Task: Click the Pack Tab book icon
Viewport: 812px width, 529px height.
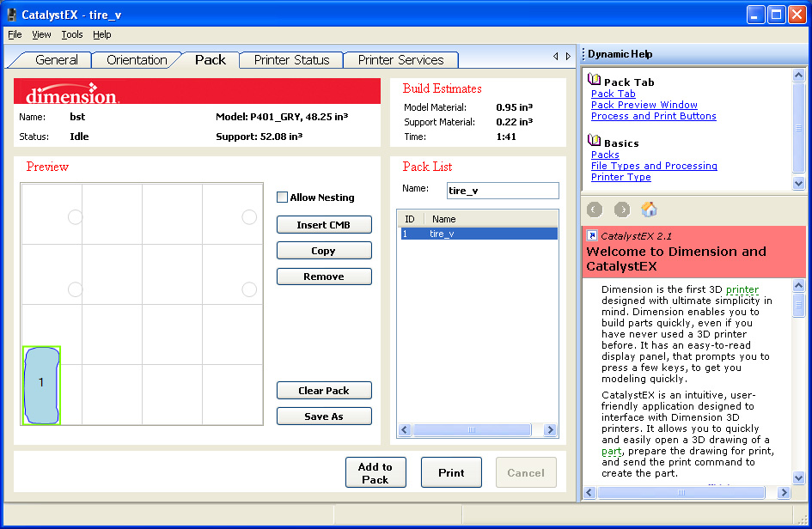Action: pyautogui.click(x=594, y=80)
